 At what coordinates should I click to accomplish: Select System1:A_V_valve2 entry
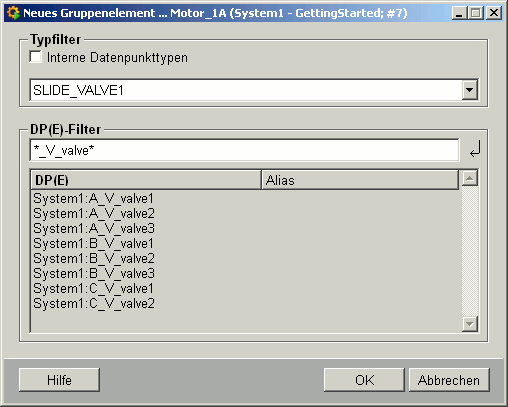click(94, 213)
